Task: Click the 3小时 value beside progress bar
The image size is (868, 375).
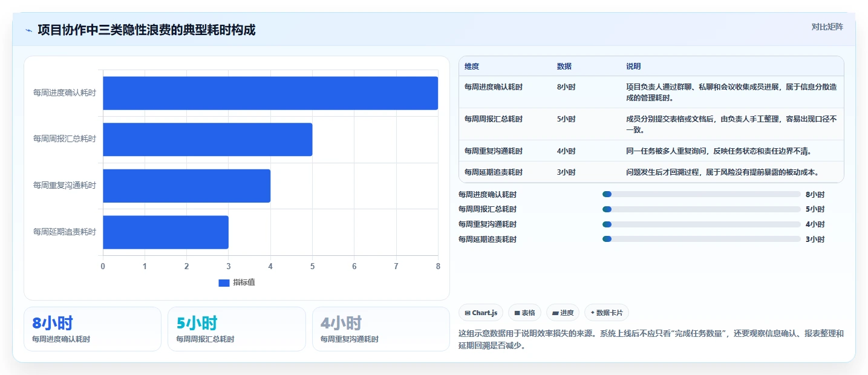Action: pyautogui.click(x=815, y=240)
